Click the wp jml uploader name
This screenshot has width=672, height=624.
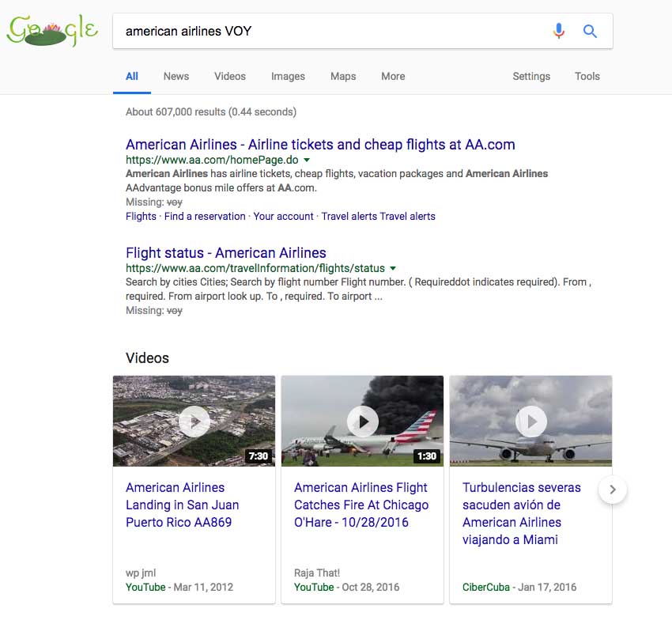tap(141, 573)
